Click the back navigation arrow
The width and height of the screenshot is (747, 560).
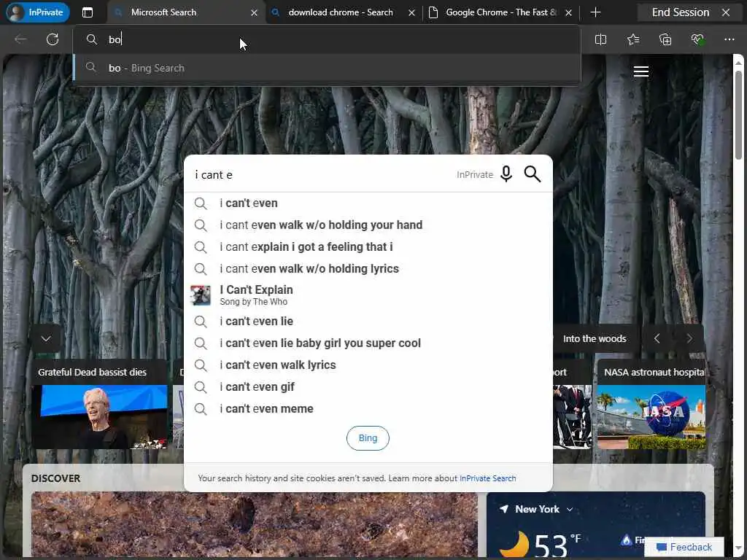[20, 39]
